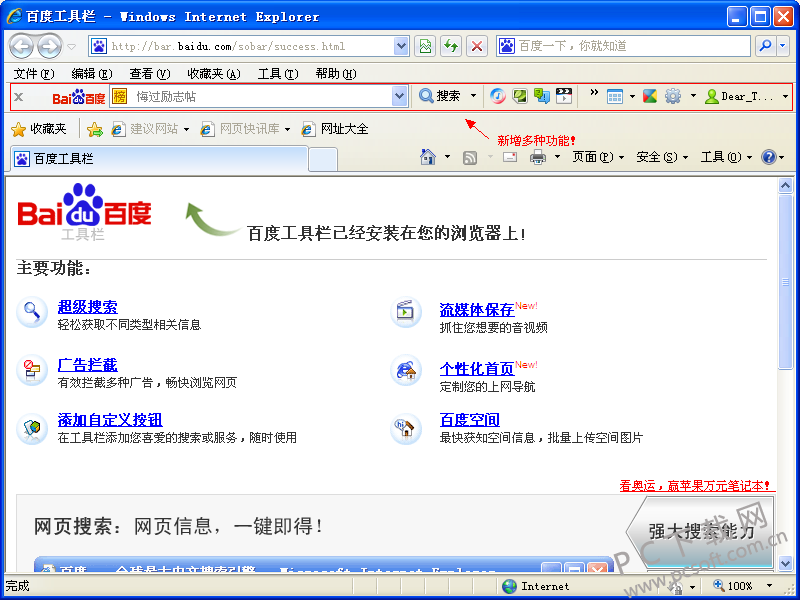Open the 添加自定义按钮 link
800x600 pixels.
[x=110, y=420]
